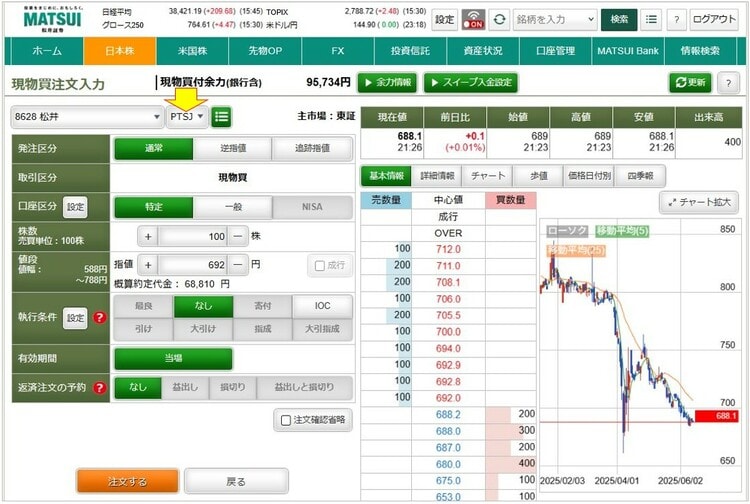Viewport: 750px width, 504px height.
Task: Toggle 注文確認省略 checkbox
Action: click(x=286, y=420)
